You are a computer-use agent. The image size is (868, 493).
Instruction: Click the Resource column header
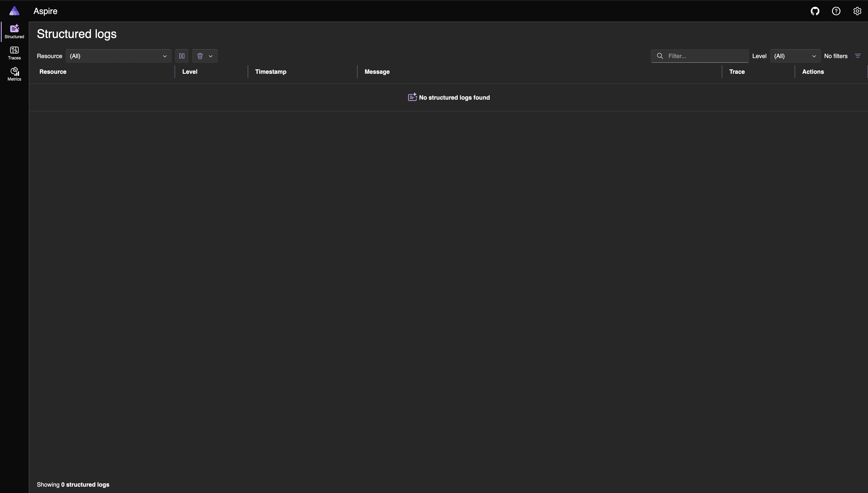pos(53,72)
